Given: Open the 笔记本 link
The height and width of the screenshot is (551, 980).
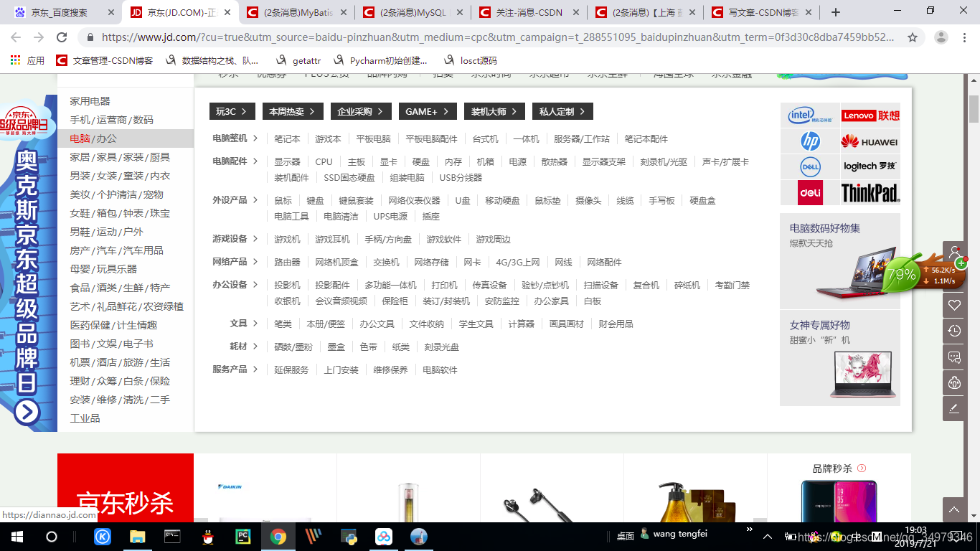Looking at the screenshot, I should point(287,138).
